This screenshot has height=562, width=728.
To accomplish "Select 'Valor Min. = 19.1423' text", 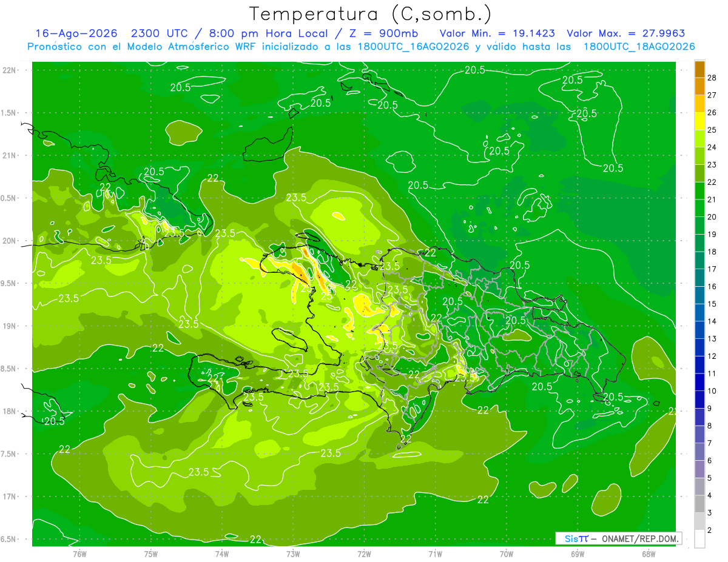I will [497, 33].
